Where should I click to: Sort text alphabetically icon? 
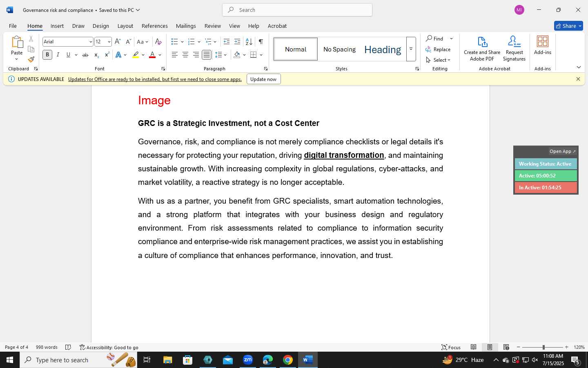[249, 42]
